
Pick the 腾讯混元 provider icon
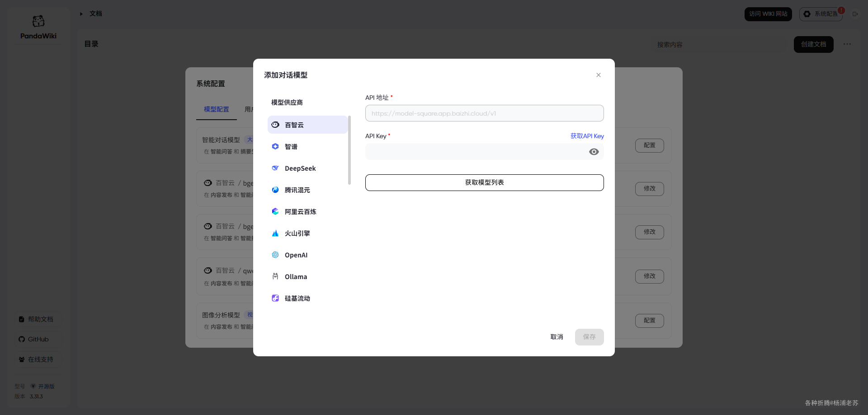[x=275, y=190]
